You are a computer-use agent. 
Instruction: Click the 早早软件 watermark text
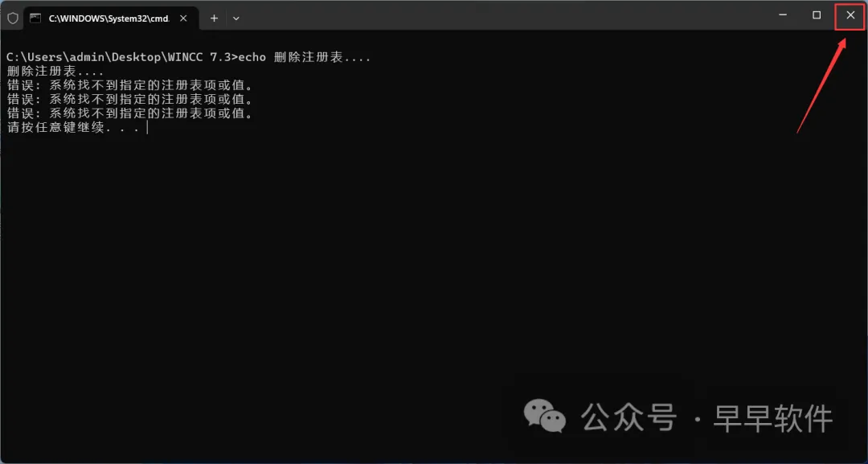(x=773, y=418)
